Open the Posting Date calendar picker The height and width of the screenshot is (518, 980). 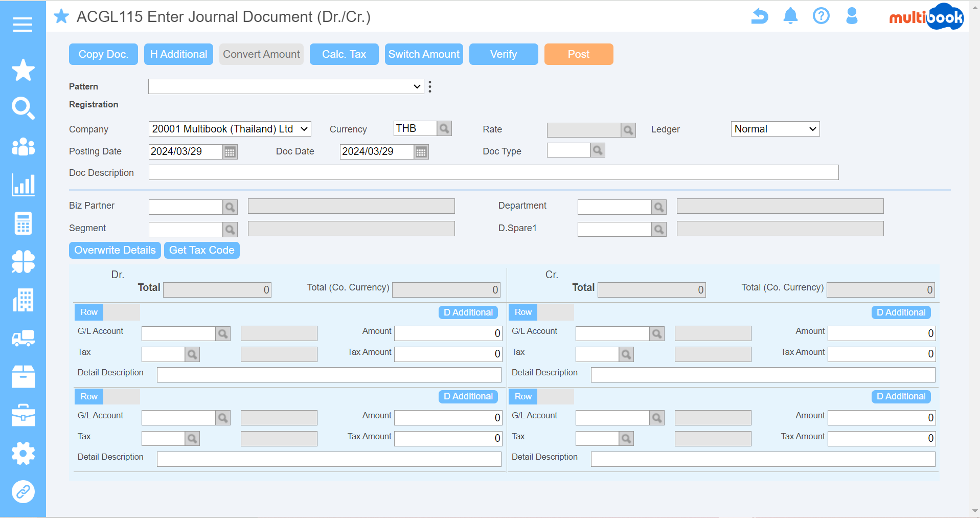230,152
